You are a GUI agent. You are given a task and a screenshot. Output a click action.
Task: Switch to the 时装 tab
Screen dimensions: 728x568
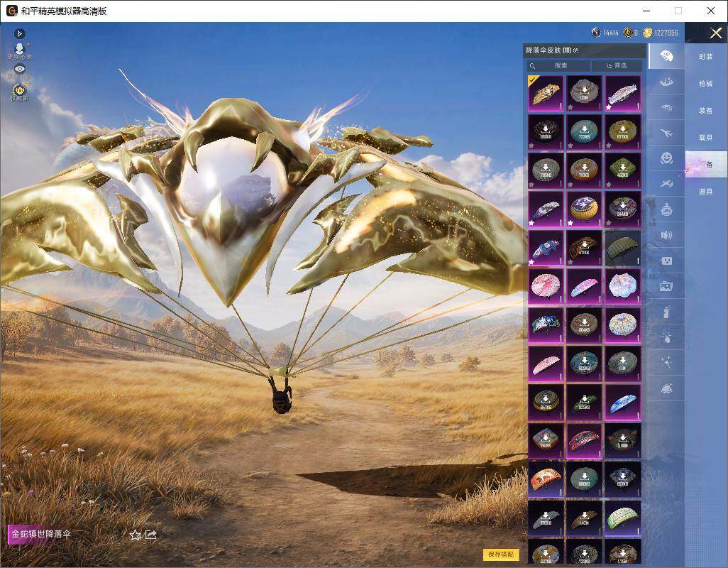coord(706,57)
